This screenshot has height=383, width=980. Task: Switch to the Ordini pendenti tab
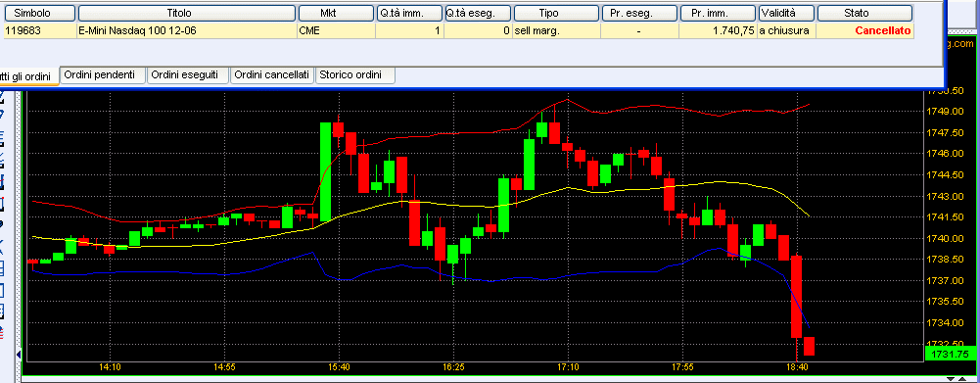click(x=103, y=75)
